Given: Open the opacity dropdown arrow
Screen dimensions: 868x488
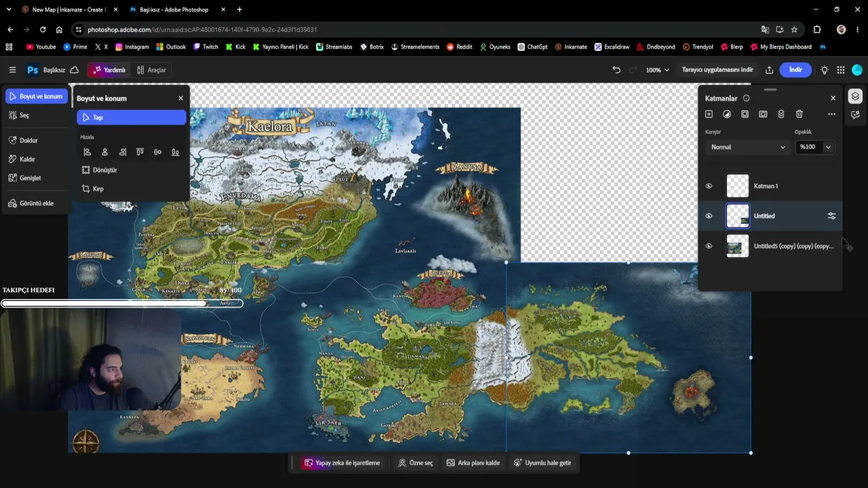Looking at the screenshot, I should point(828,147).
